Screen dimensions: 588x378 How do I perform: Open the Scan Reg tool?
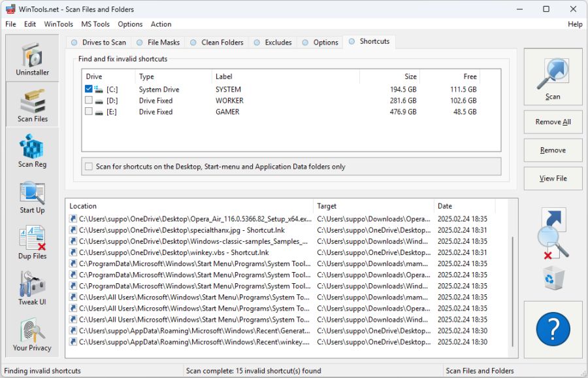pos(31,150)
